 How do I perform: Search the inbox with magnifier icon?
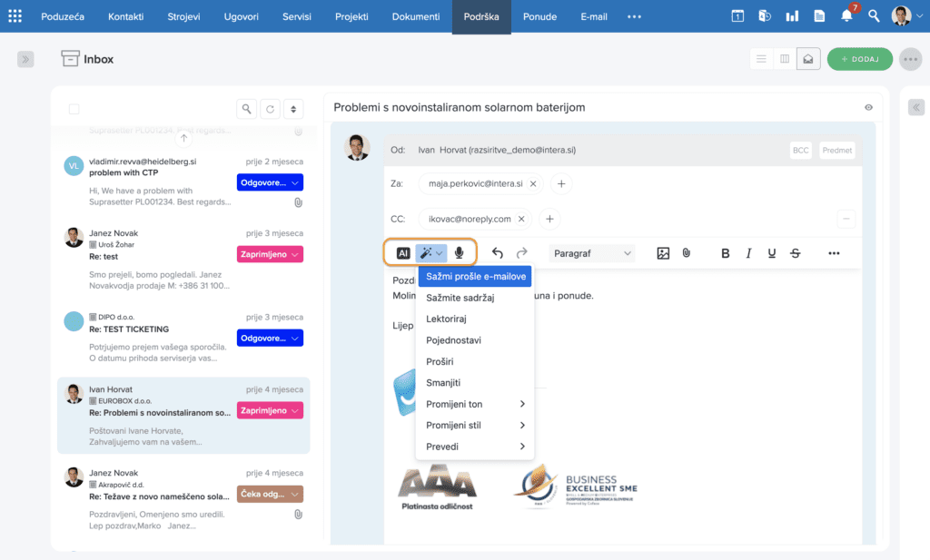[x=246, y=109]
